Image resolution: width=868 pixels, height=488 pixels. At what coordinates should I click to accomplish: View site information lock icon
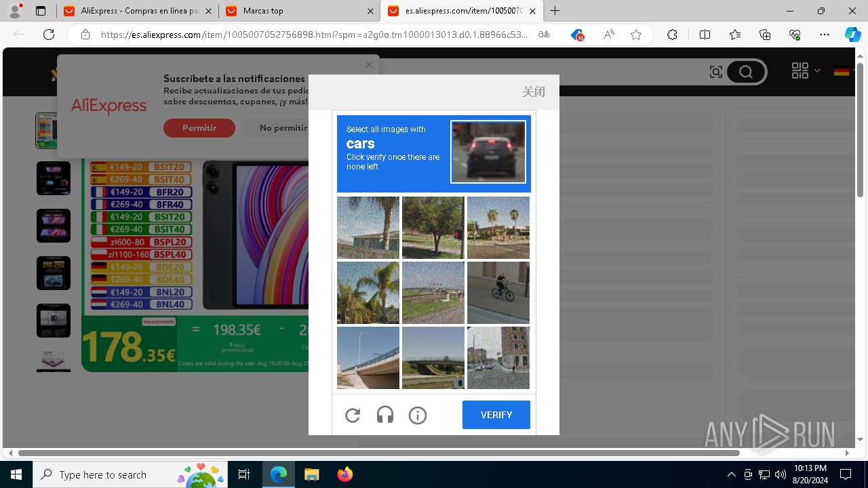[x=85, y=35]
